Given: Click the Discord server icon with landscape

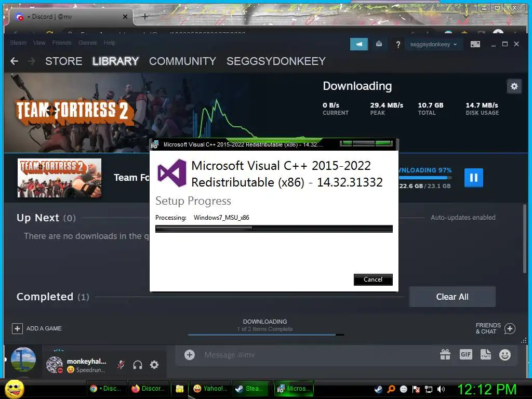Looking at the screenshot, I should (x=23, y=360).
